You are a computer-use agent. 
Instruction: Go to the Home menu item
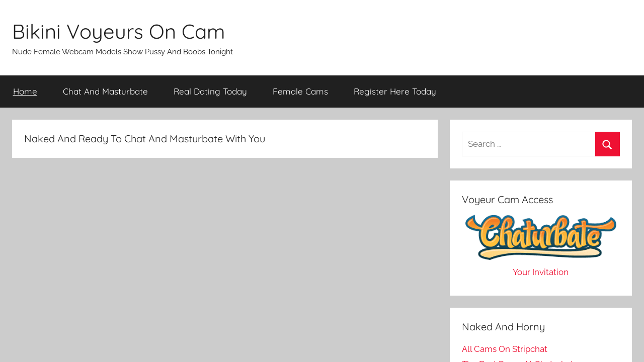25,92
